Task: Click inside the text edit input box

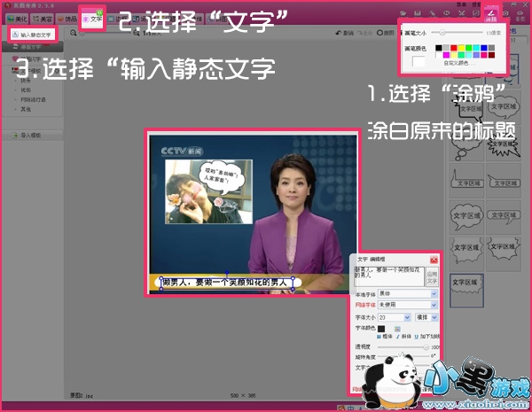Action: [388, 276]
